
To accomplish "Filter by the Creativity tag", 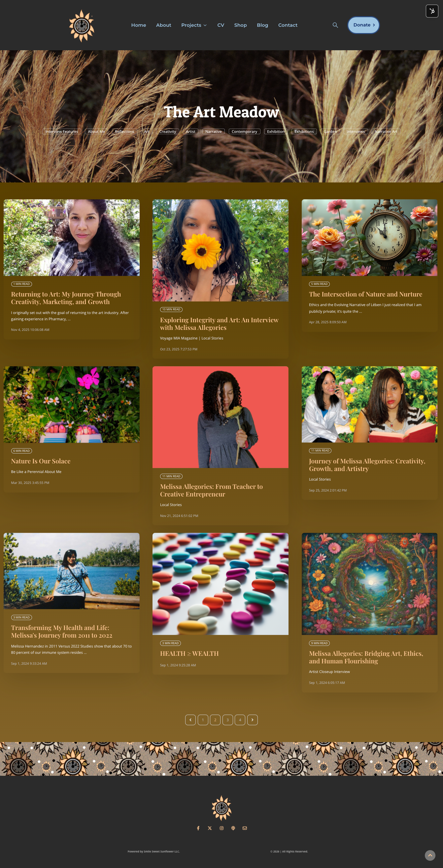I will click(x=168, y=132).
